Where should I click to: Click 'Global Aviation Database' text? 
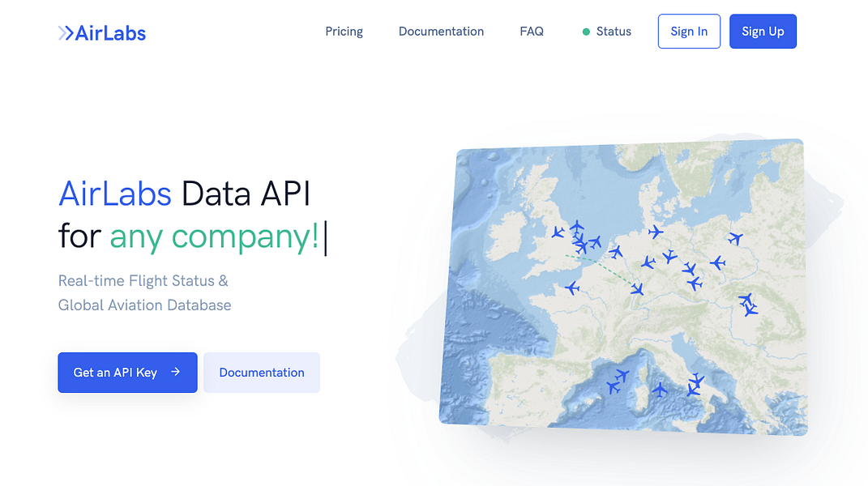144,305
